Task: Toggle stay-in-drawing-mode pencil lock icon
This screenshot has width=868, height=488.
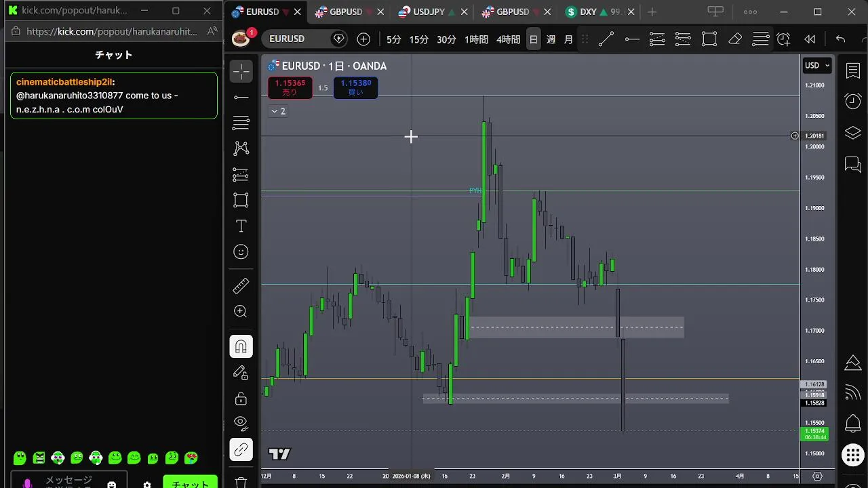Action: pyautogui.click(x=241, y=372)
